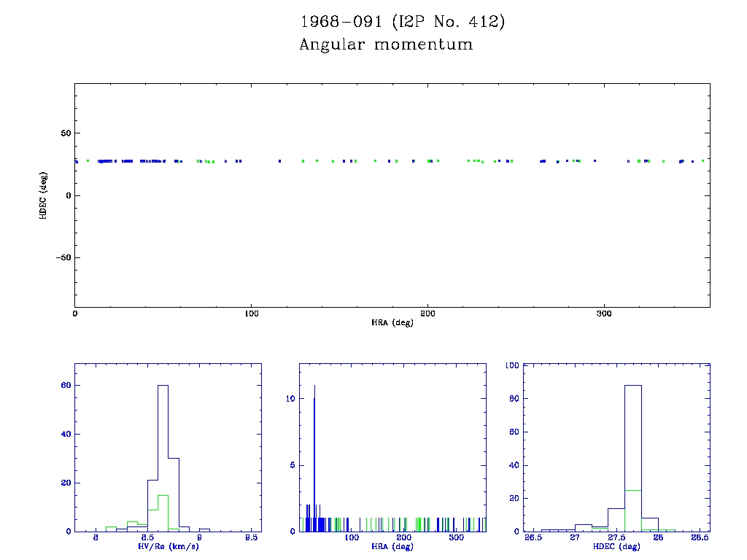This screenshot has width=747, height=560.
Task: Click the HV/Re (km/s) axis label
Action: (168, 546)
